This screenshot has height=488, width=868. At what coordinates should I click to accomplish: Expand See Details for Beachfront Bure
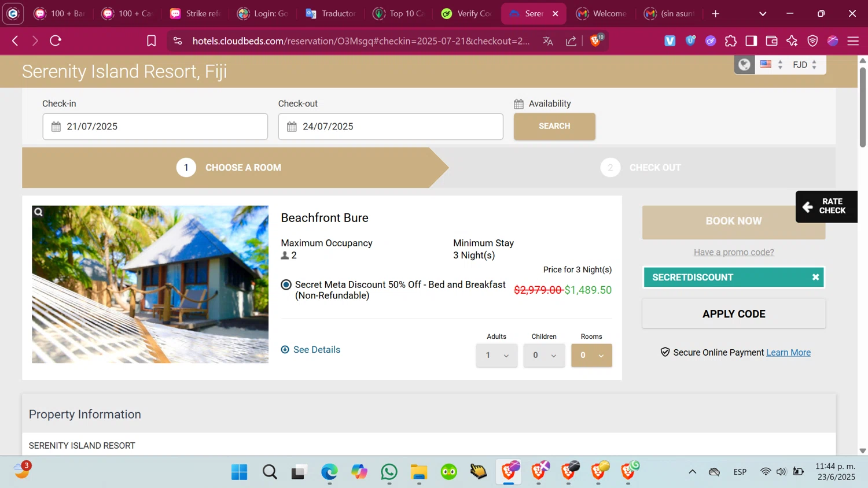click(311, 349)
